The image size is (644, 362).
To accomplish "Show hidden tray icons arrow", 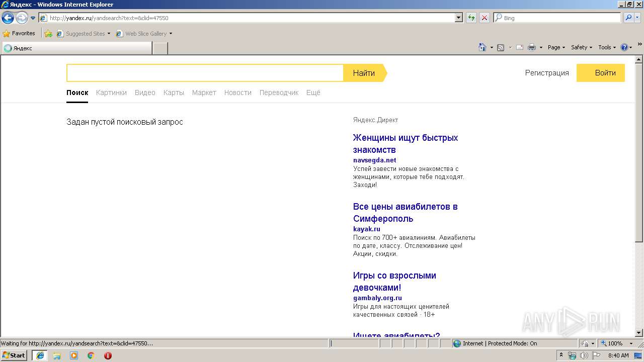I will point(561,355).
